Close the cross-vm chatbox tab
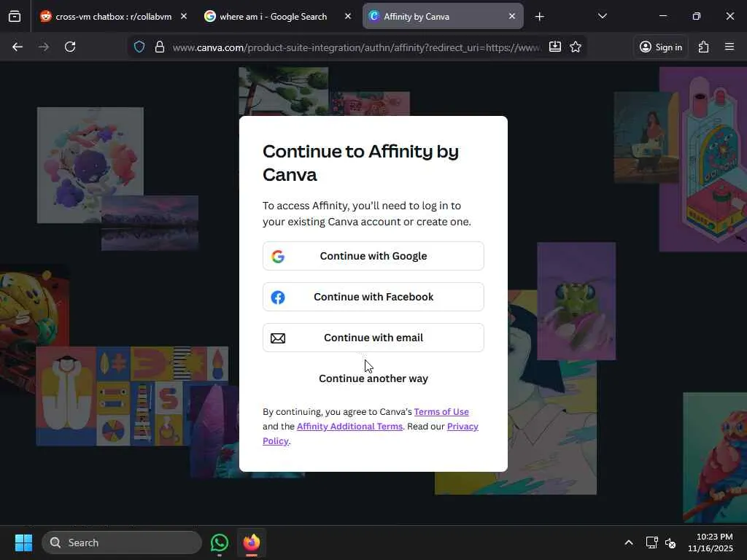Screen dimensions: 747x560 click(184, 16)
